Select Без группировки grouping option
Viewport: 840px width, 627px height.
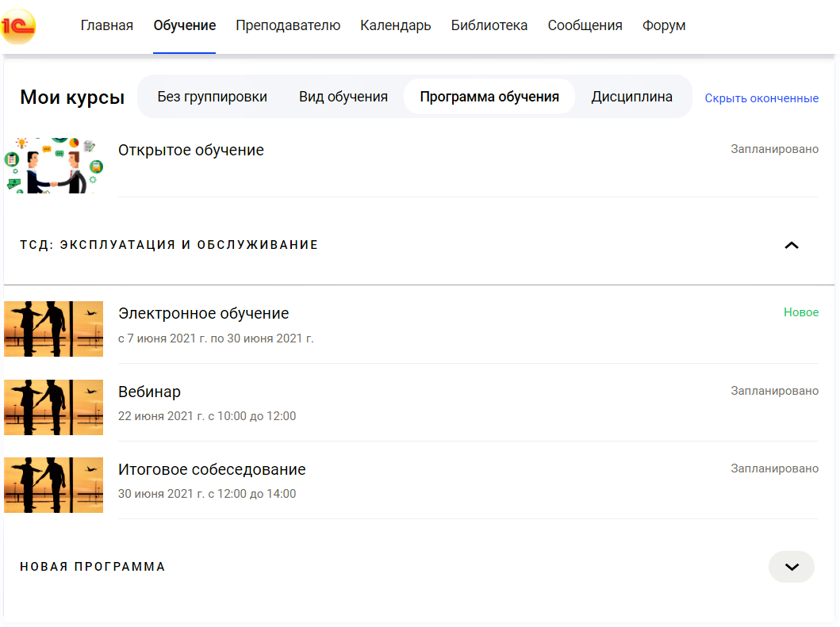pyautogui.click(x=212, y=97)
